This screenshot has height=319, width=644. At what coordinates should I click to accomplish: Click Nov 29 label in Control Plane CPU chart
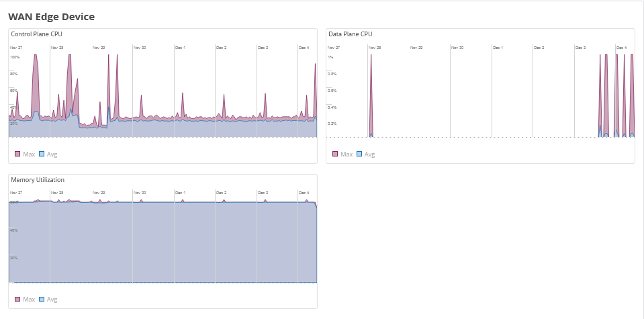point(99,48)
